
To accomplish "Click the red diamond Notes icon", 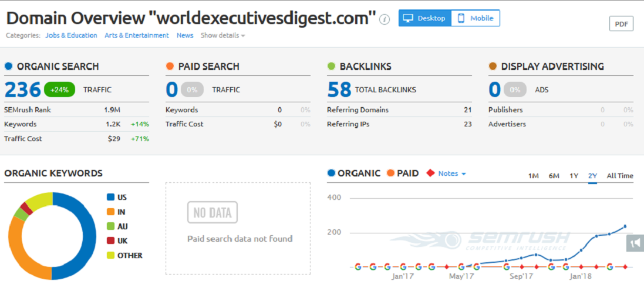I will click(x=430, y=173).
